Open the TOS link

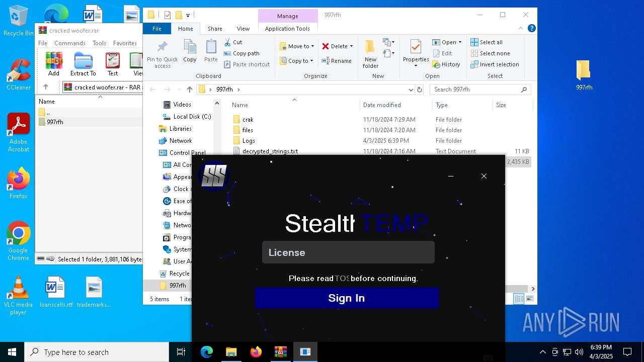[342, 279]
